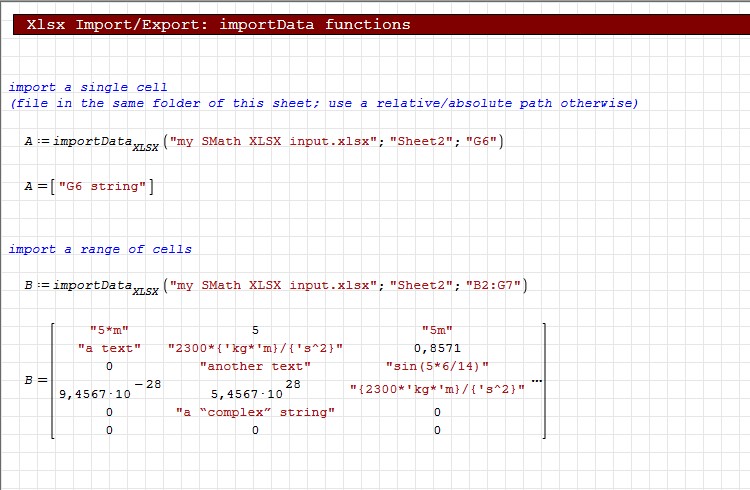Screen dimensions: 750x490
Task: Click the "Sheet2" argument in A definition
Action: click(x=415, y=141)
